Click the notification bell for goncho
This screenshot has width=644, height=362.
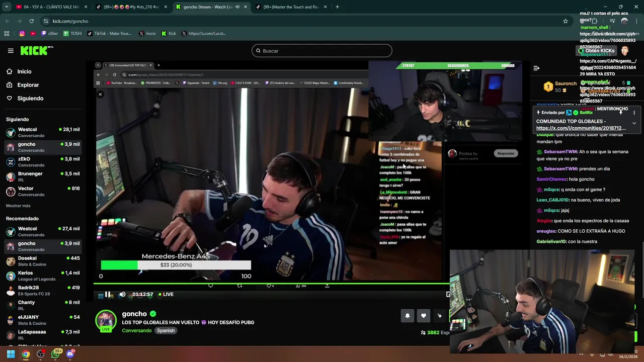408,316
